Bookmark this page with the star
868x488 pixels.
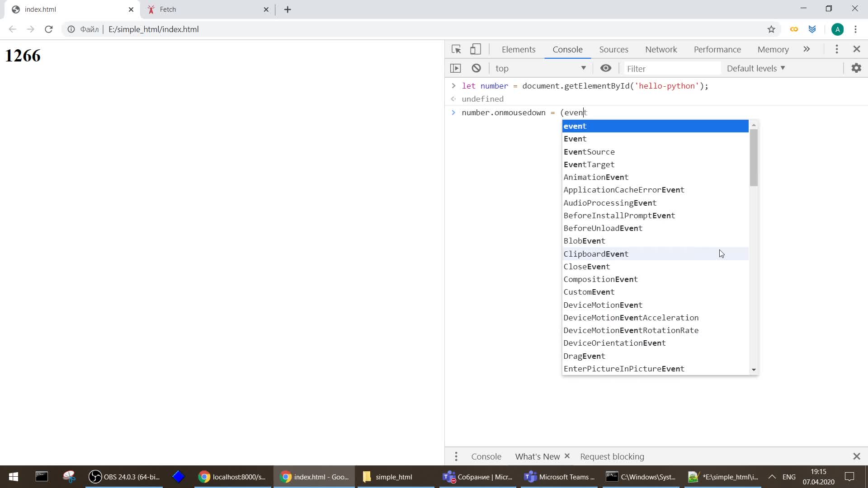(771, 29)
